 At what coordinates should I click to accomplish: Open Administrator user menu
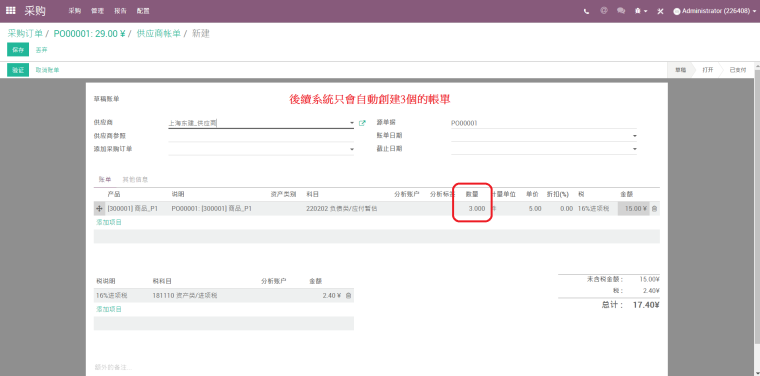714,11
